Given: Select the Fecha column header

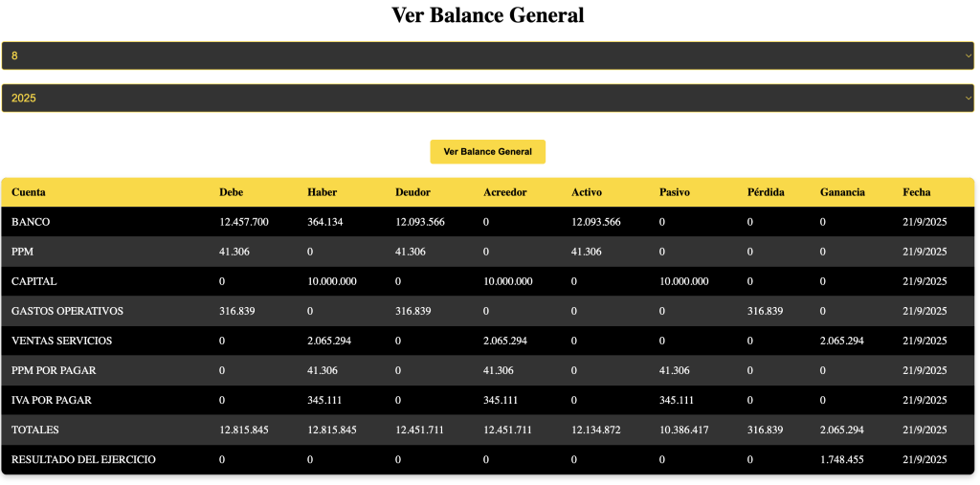Looking at the screenshot, I should tap(917, 192).
